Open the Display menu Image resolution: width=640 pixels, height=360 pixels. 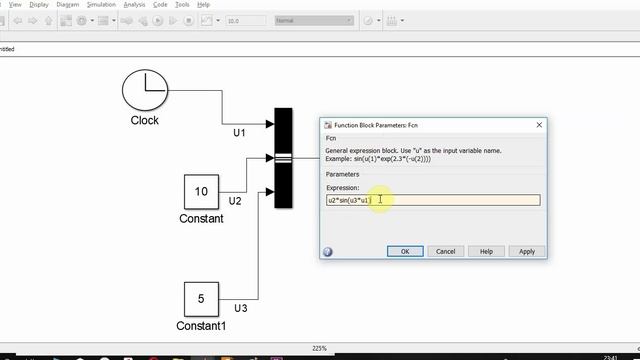pyautogui.click(x=39, y=4)
